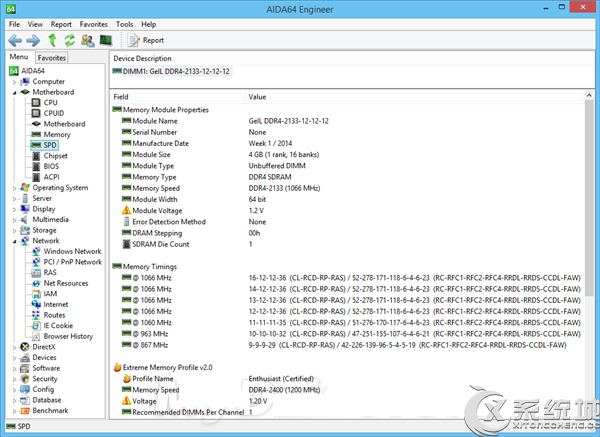Open the green monitor benchmark toolbar icon
The height and width of the screenshot is (437, 600).
coord(106,40)
